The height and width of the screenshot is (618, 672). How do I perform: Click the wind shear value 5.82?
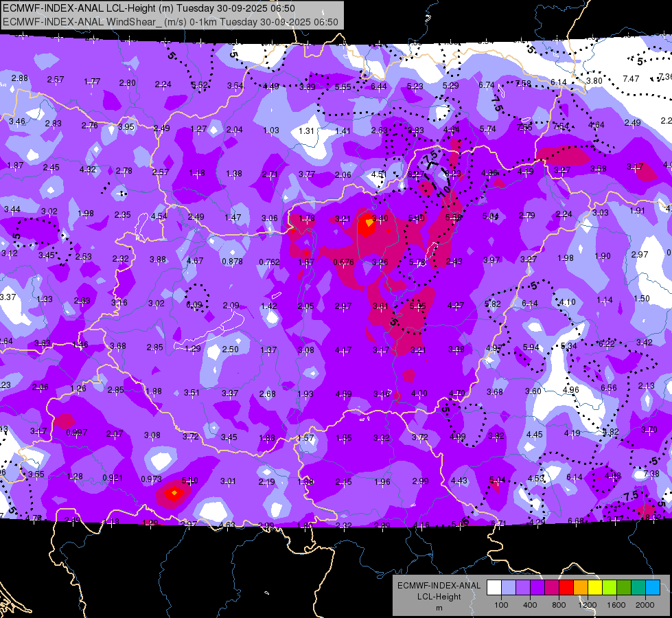click(492, 304)
